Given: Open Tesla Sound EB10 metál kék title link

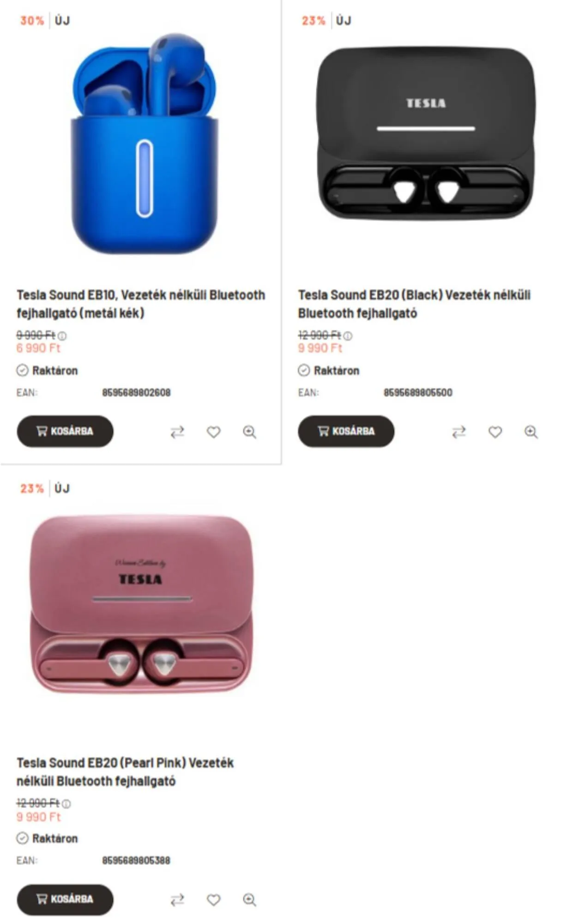Looking at the screenshot, I should pyautogui.click(x=141, y=304).
